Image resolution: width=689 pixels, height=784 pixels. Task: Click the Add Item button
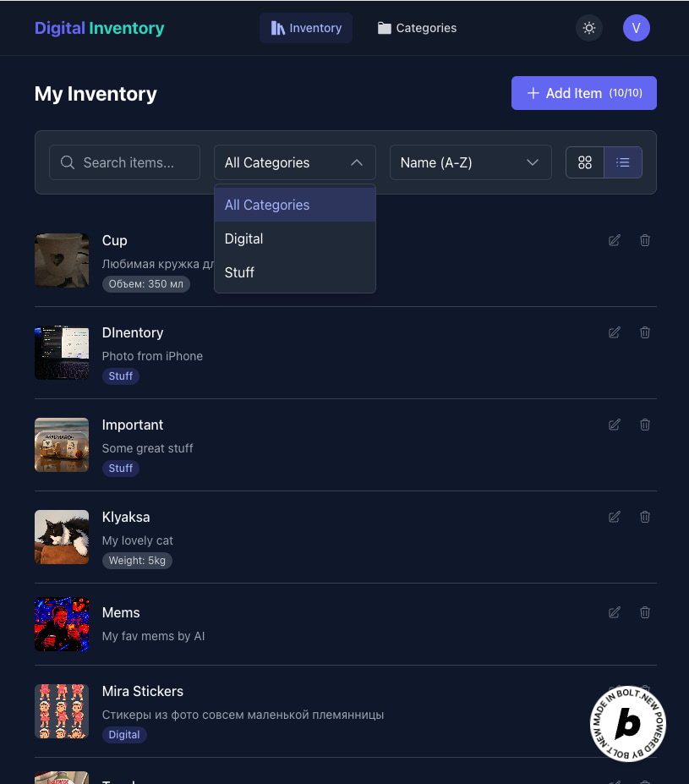coord(583,93)
